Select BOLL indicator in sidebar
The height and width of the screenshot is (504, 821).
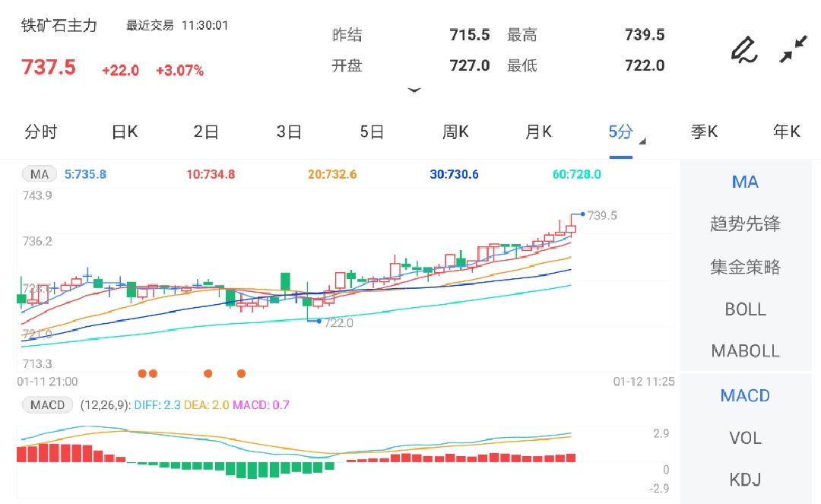[x=745, y=309]
